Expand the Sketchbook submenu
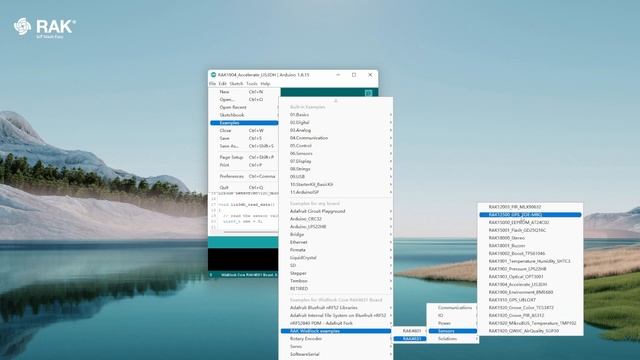This screenshot has width=640, height=360. pos(244,115)
